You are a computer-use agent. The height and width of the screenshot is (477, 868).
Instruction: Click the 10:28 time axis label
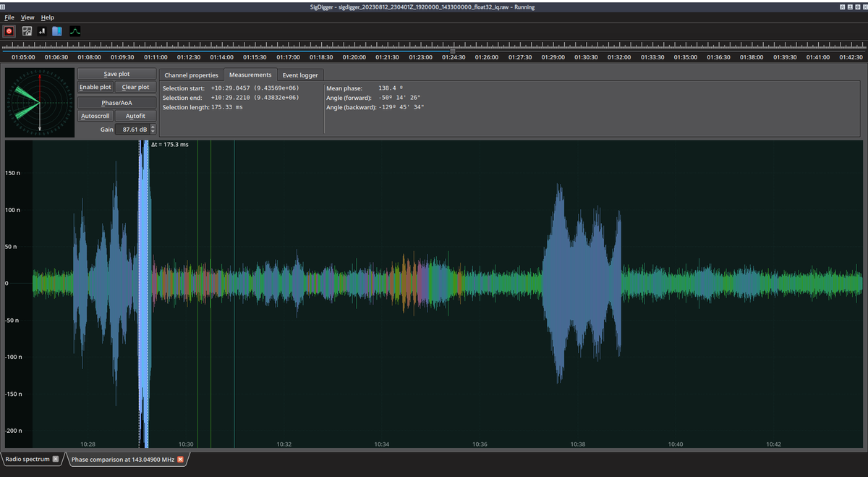pyautogui.click(x=88, y=444)
